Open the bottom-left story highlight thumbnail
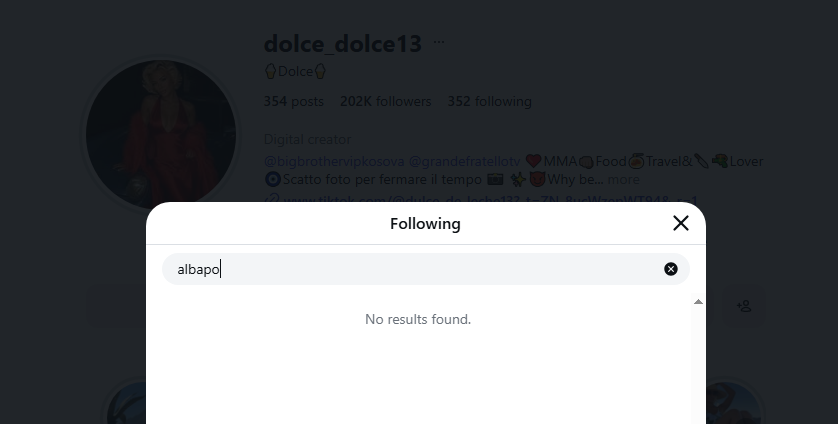This screenshot has width=838, height=424. pyautogui.click(x=127, y=404)
